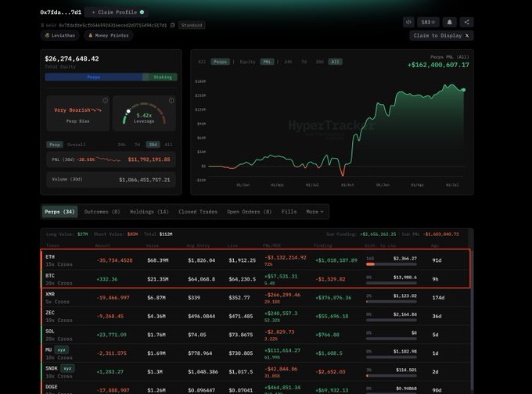The width and height of the screenshot is (532, 394).
Task: Switch chart to Equity view
Action: click(x=247, y=62)
